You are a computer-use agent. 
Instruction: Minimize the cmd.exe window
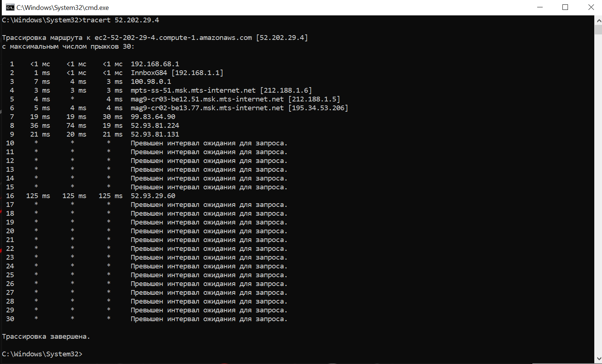click(540, 7)
